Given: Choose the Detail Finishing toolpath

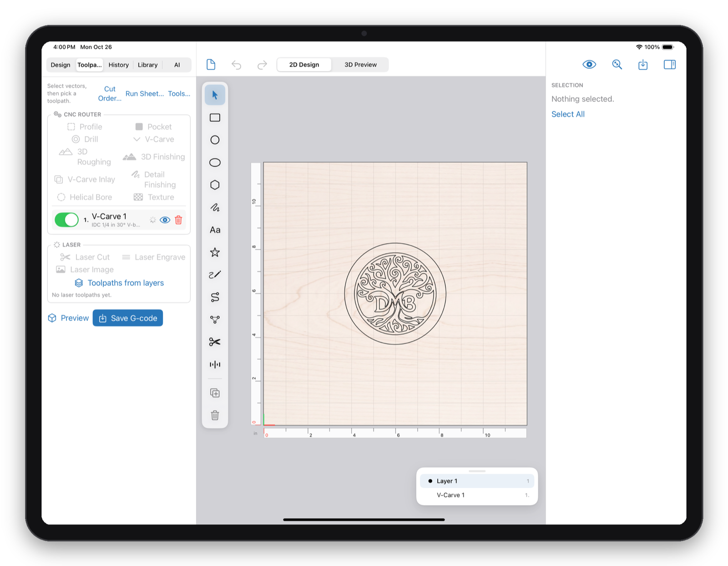Looking at the screenshot, I should pos(154,180).
